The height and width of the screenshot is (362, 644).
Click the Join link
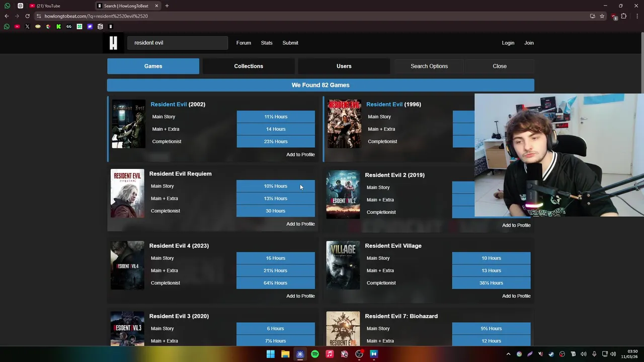coord(529,43)
